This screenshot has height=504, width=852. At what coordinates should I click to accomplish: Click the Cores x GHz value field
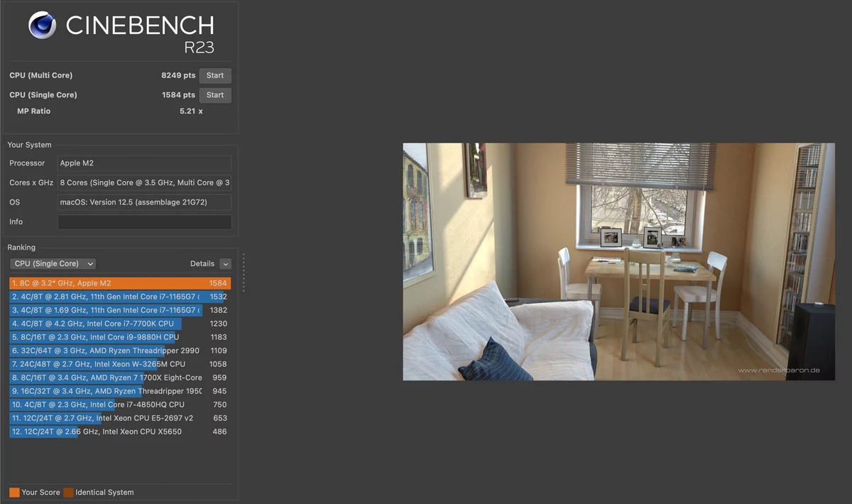(x=144, y=183)
